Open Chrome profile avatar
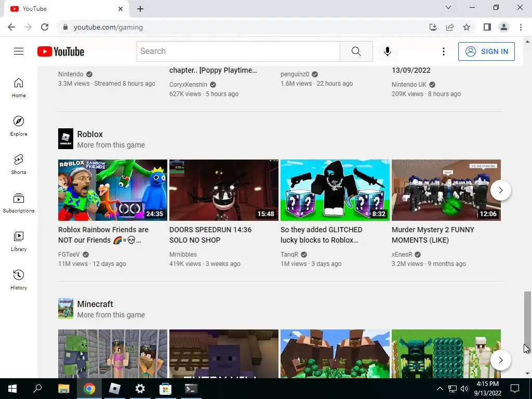532x399 pixels. click(504, 27)
